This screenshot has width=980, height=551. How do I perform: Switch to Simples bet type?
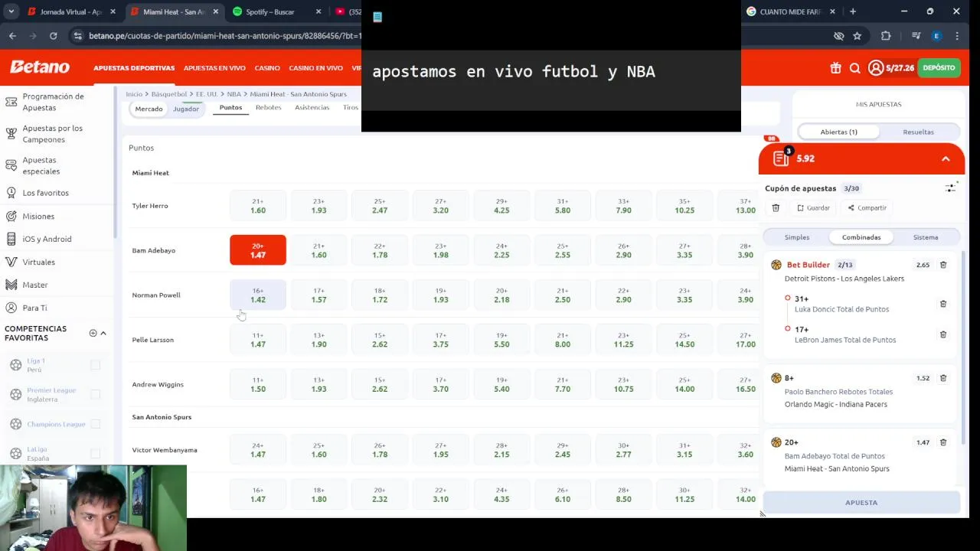pyautogui.click(x=797, y=237)
